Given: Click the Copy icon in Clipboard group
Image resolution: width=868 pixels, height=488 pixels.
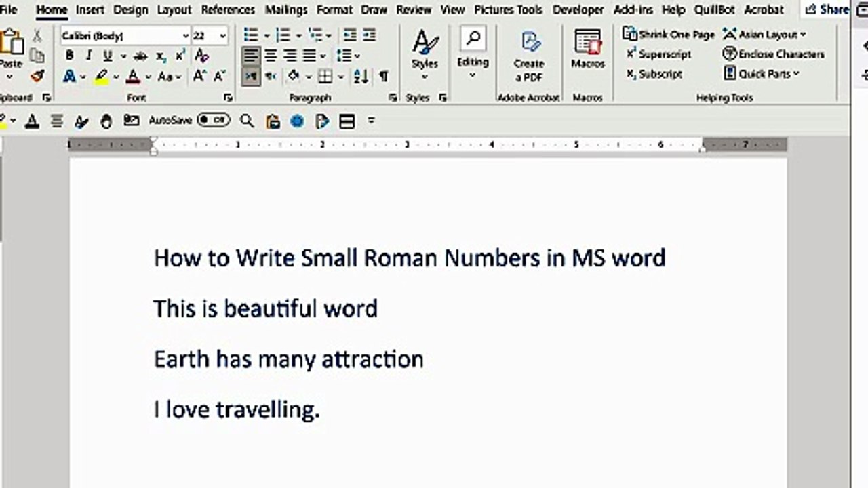Looking at the screenshot, I should [37, 56].
